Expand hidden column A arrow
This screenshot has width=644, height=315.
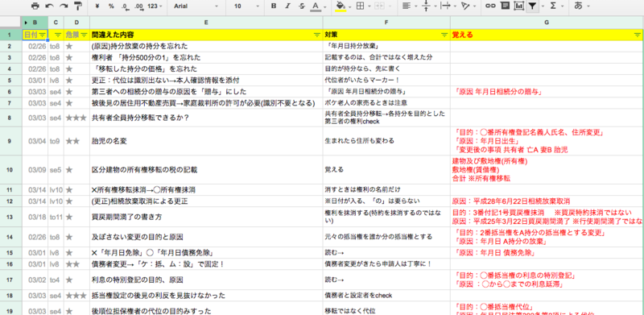coord(27,23)
